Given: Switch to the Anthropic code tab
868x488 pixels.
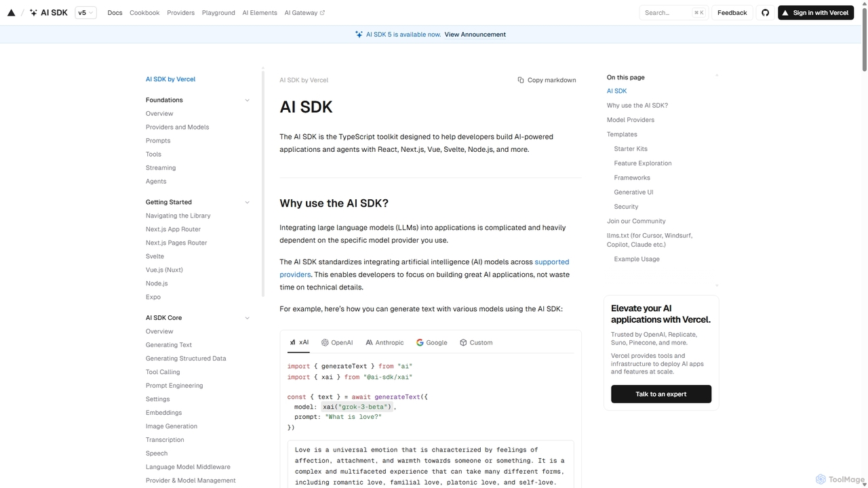Looking at the screenshot, I should click(x=384, y=343).
